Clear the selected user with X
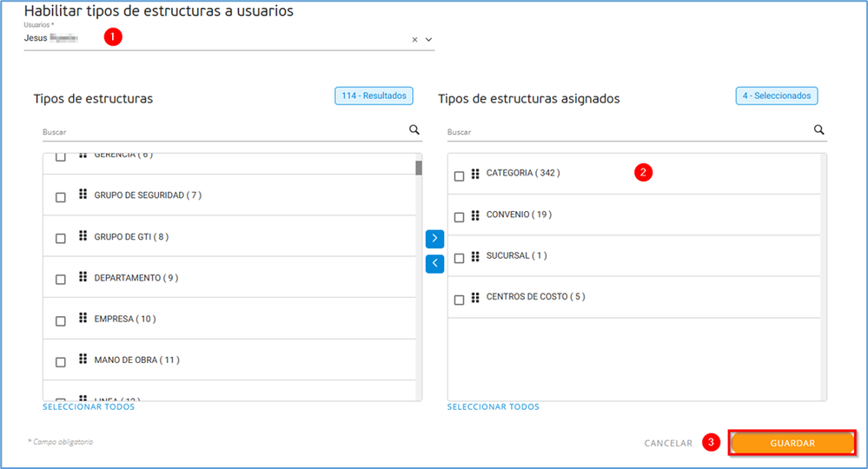The image size is (868, 469). 414,40
